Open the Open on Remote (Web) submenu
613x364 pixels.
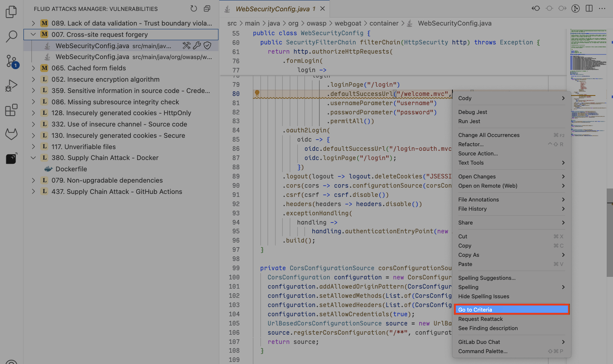512,186
